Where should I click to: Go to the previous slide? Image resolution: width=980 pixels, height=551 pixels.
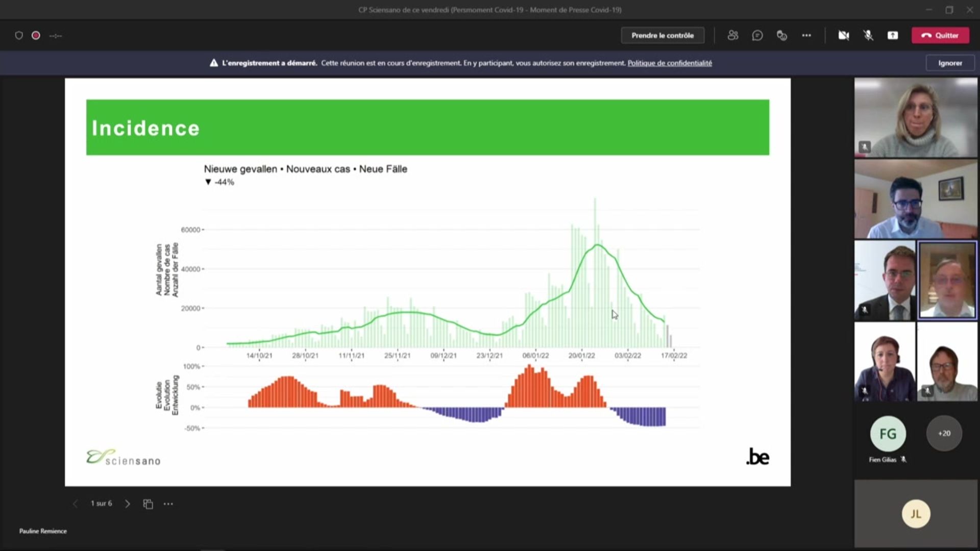76,504
